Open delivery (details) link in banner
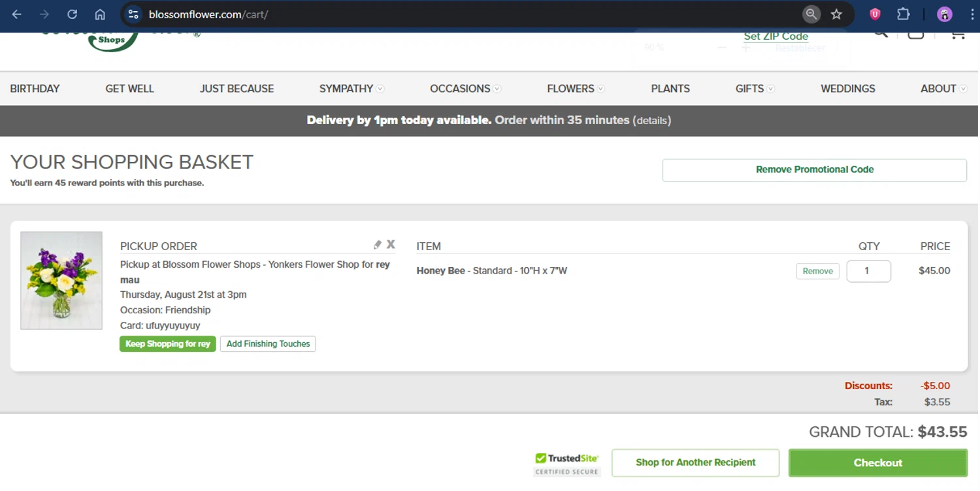The height and width of the screenshot is (491, 980). tap(651, 120)
